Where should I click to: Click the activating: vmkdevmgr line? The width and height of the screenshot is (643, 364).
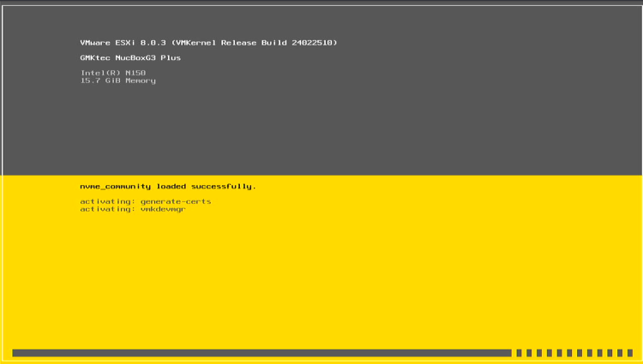click(133, 209)
